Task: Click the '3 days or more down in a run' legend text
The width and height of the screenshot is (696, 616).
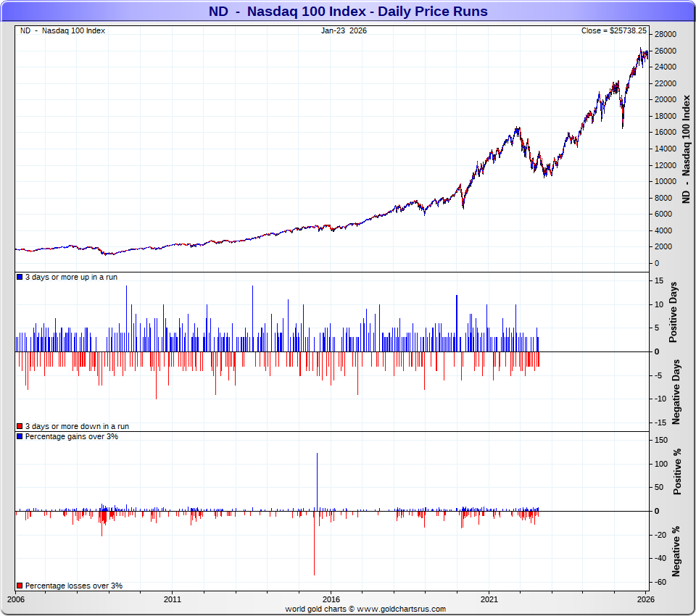Action: (78, 426)
